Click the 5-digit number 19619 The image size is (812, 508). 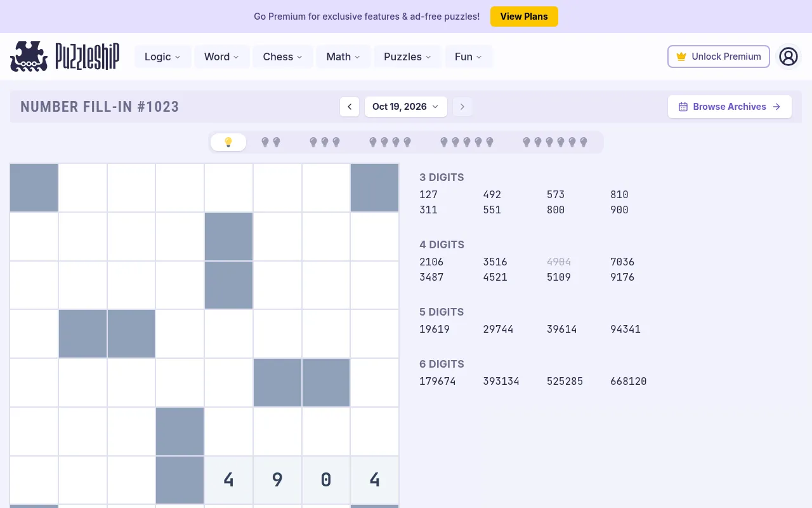click(x=435, y=329)
